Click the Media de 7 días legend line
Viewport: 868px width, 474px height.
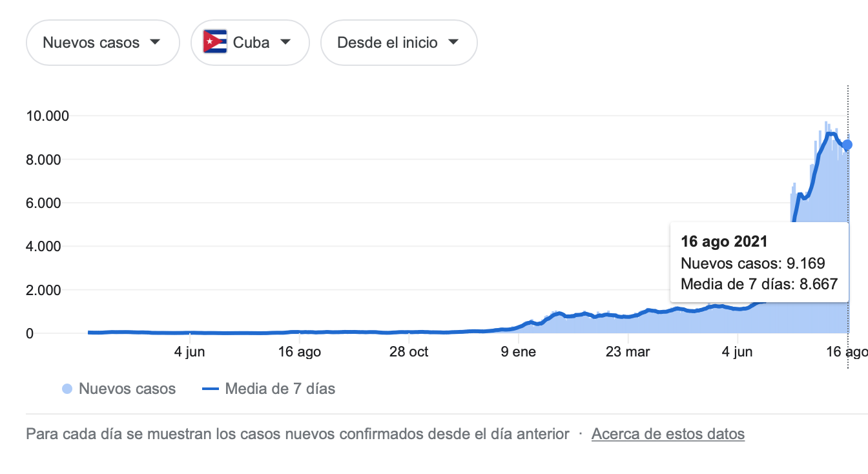[211, 389]
